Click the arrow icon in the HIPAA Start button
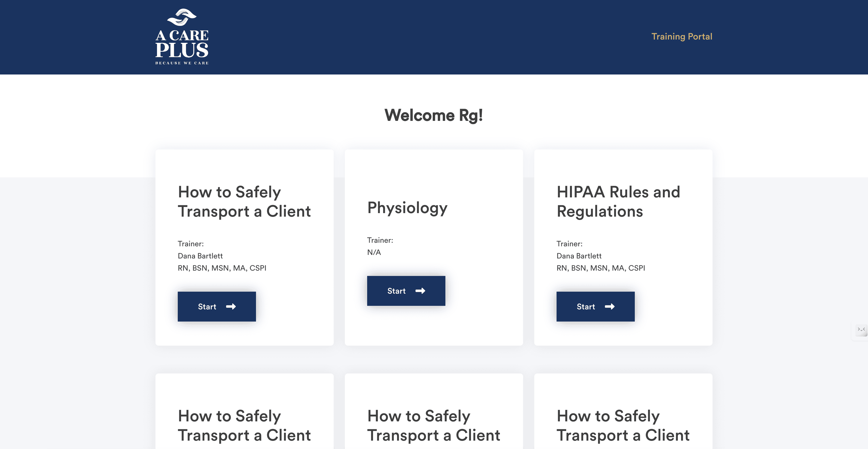 (x=609, y=306)
